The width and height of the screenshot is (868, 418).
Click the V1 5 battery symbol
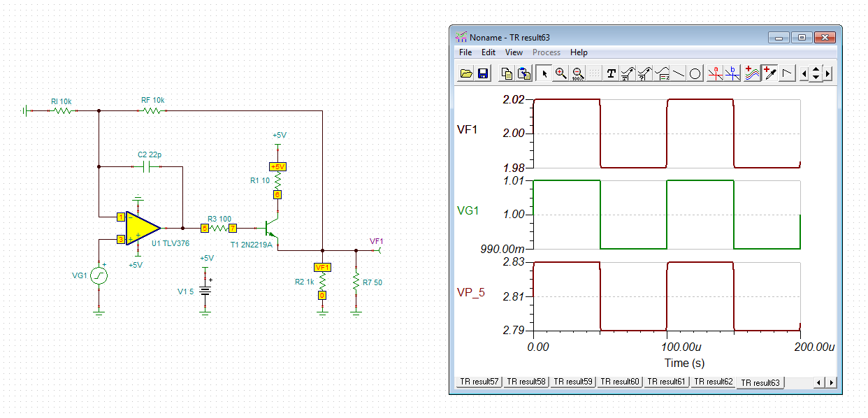pos(205,290)
